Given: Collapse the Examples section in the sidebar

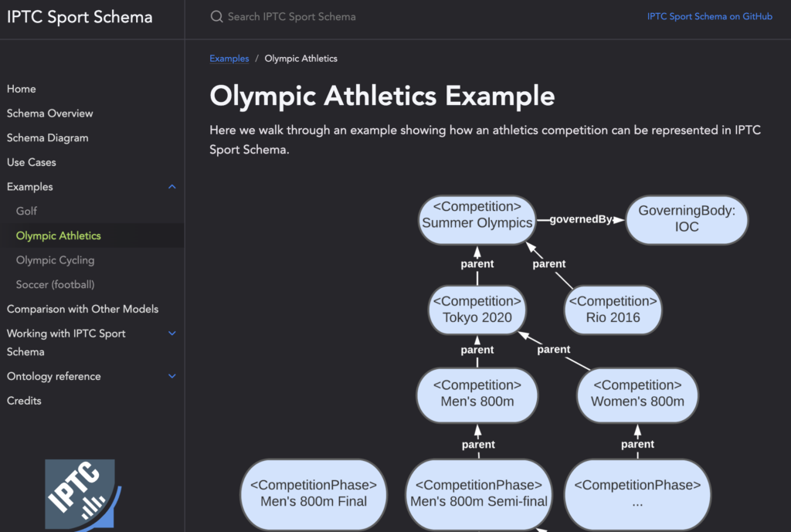Looking at the screenshot, I should pos(172,186).
